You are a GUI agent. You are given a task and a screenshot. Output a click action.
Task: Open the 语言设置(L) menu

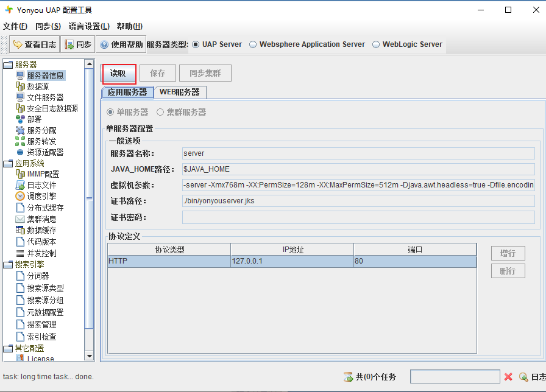coord(89,26)
